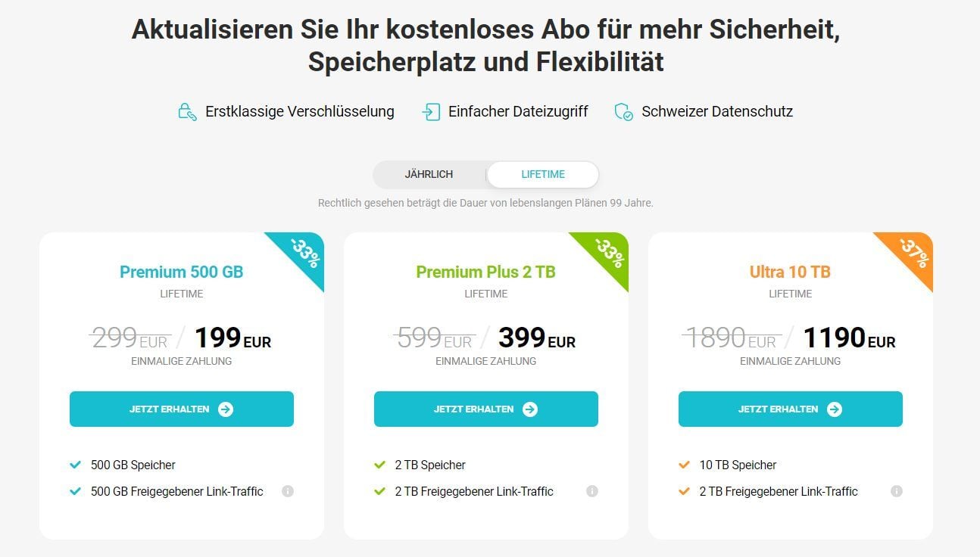980x557 pixels.
Task: Get the Premium Plus 2 TB plan
Action: [486, 409]
